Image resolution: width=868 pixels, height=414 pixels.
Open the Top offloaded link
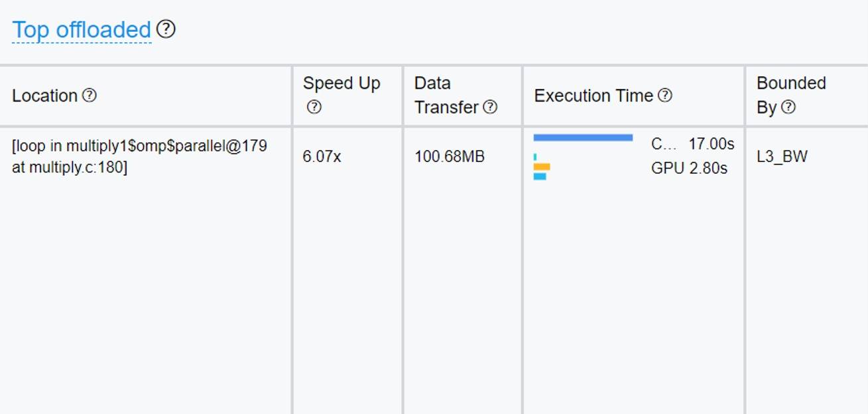(x=82, y=30)
